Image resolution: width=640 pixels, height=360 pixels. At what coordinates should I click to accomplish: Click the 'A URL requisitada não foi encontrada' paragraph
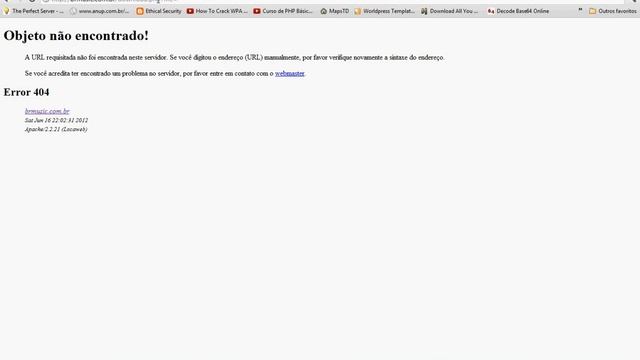[x=234, y=58]
